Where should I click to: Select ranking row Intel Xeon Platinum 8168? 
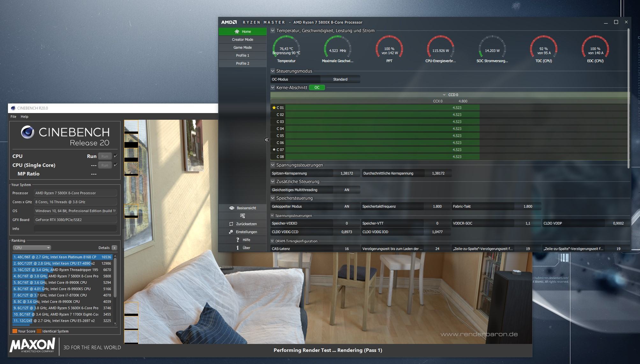[x=62, y=257]
